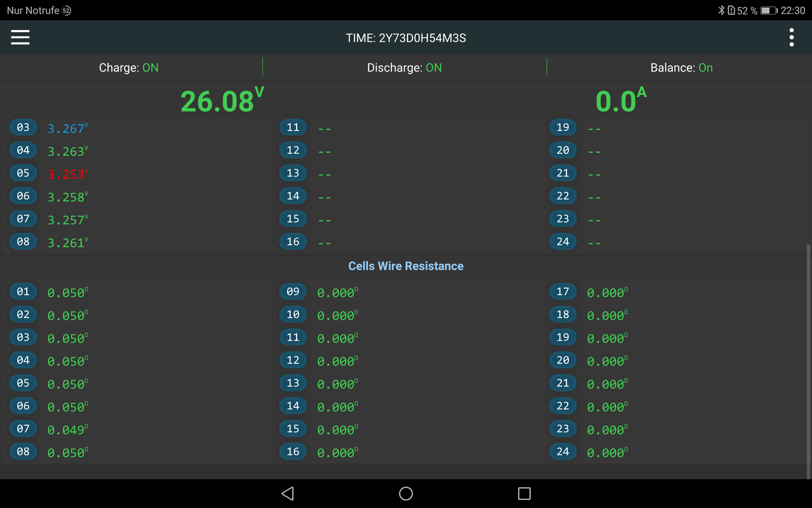Screen dimensions: 812x508
Task: Tap the battery indicator in the status bar
Action: tap(769, 10)
